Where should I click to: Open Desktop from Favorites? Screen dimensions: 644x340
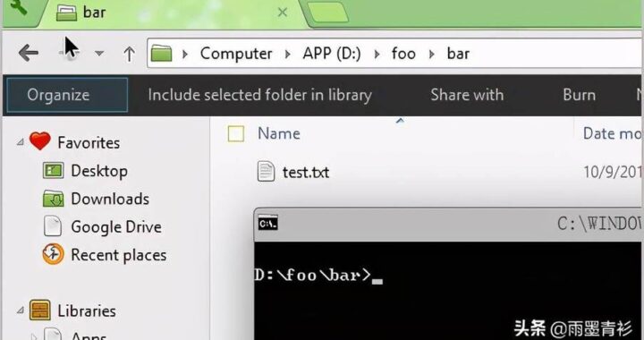point(99,171)
